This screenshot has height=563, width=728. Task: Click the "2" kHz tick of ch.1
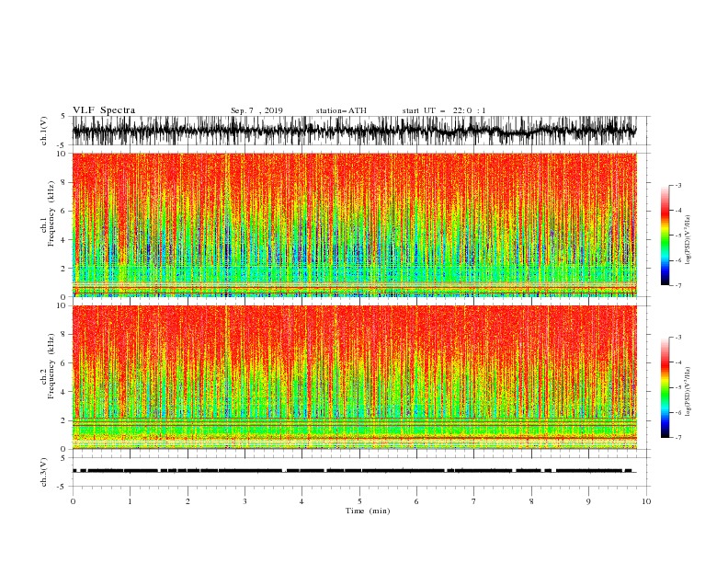click(x=64, y=269)
